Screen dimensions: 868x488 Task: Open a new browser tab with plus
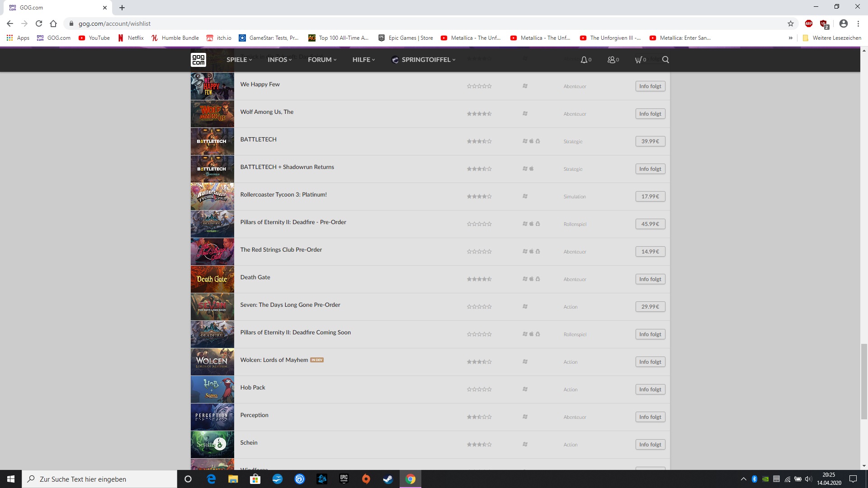122,8
